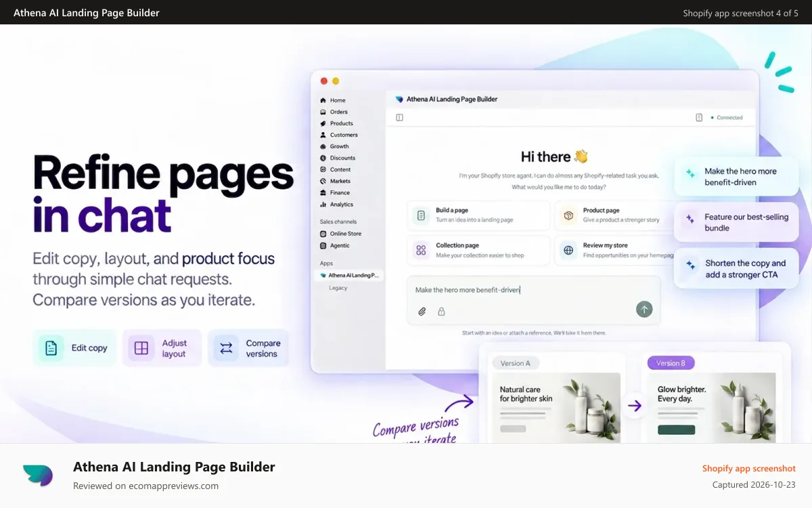This screenshot has width=812, height=508.
Task: Click the document icon beside Connected
Action: 699,118
